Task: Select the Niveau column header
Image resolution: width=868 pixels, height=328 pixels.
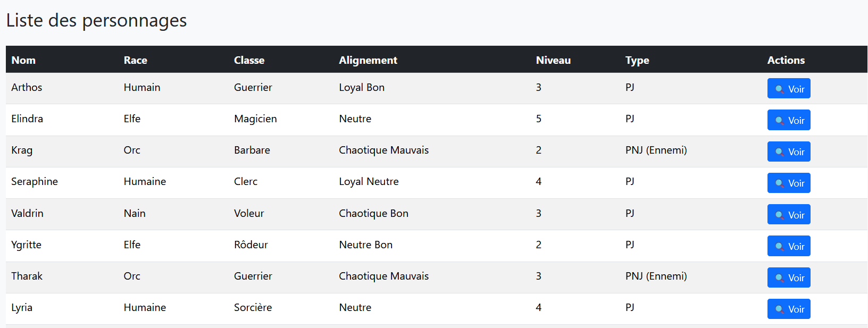Action: (553, 60)
